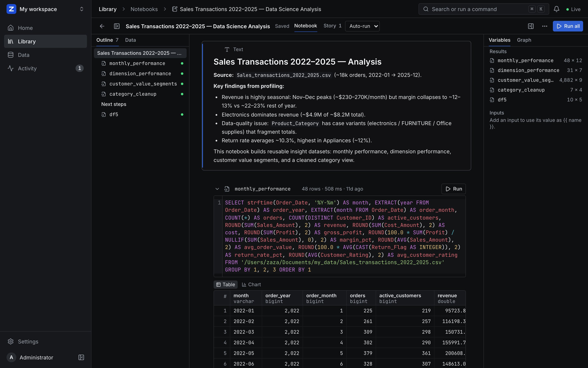Click dimension_performance result in Variables panel
The width and height of the screenshot is (588, 368).
click(536, 70)
